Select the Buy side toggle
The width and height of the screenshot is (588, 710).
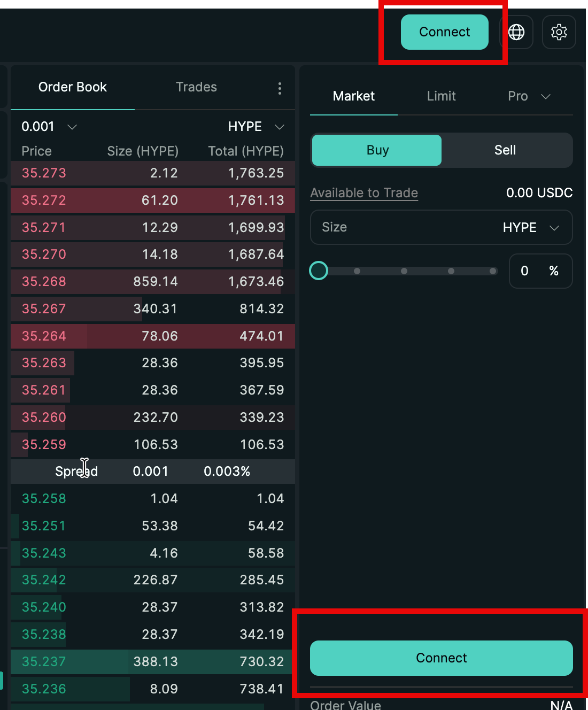point(377,150)
